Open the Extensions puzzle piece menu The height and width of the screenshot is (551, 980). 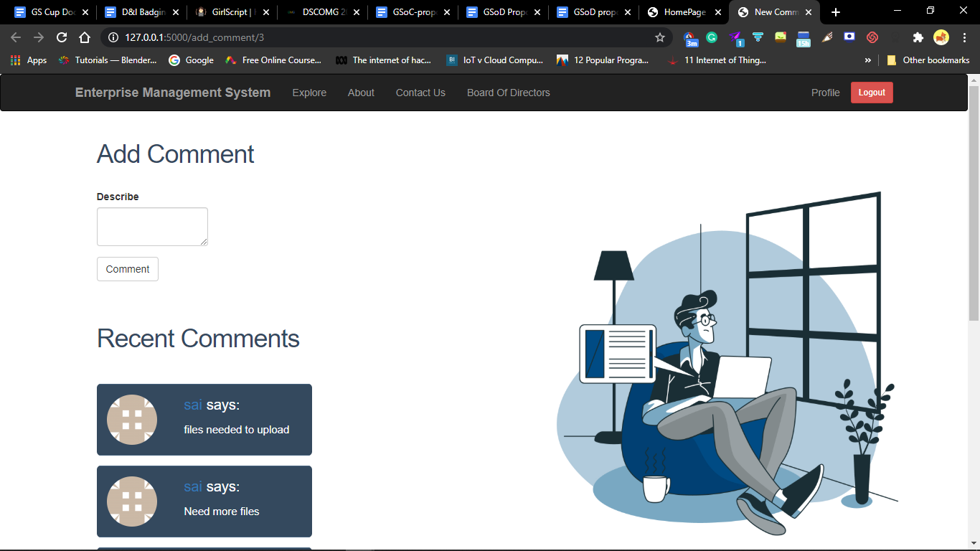[918, 37]
